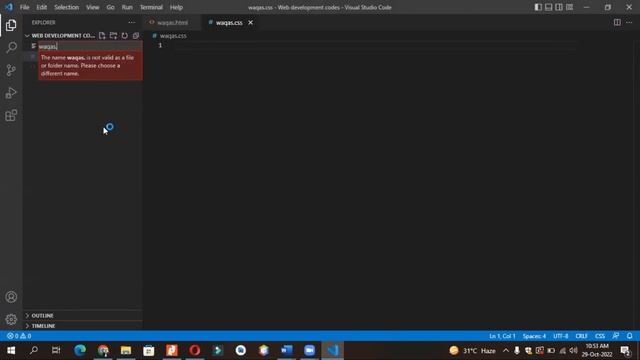Close the waqas.css tab
Image resolution: width=640 pixels, height=360 pixels.
[x=250, y=22]
